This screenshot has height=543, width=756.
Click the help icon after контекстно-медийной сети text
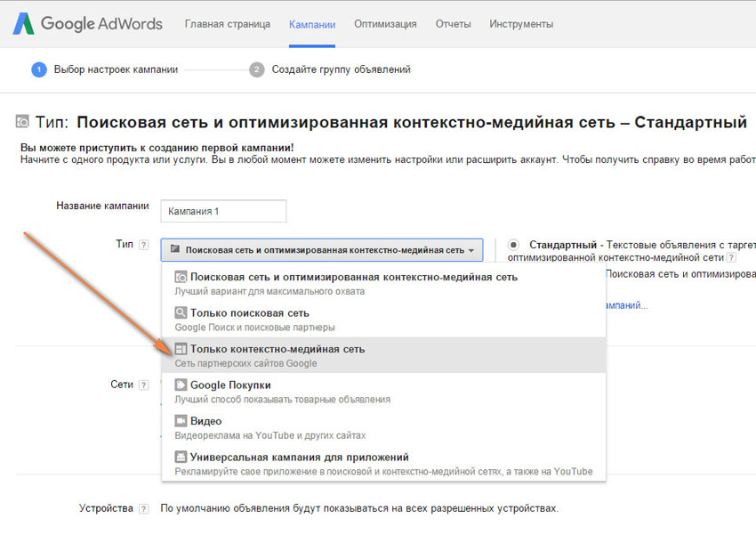731,258
